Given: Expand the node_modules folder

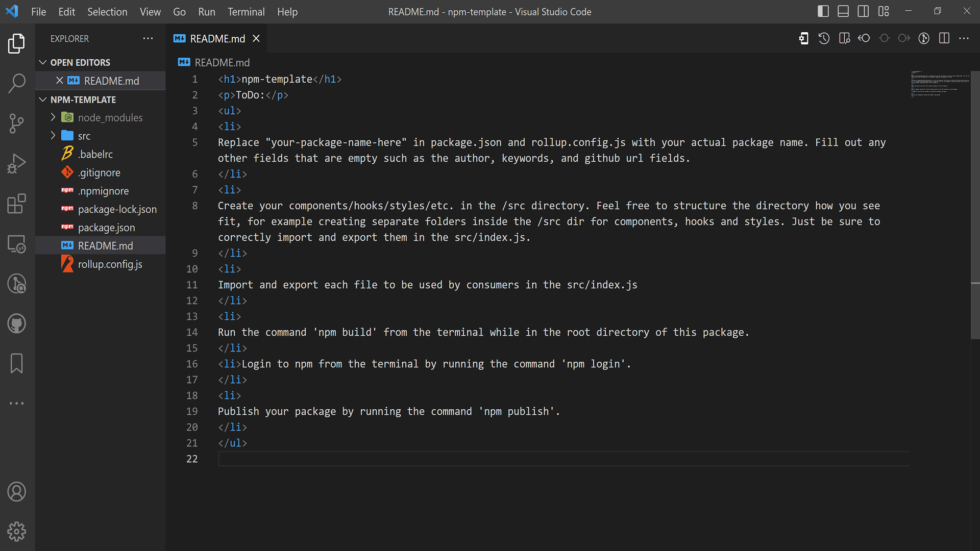Looking at the screenshot, I should point(53,117).
